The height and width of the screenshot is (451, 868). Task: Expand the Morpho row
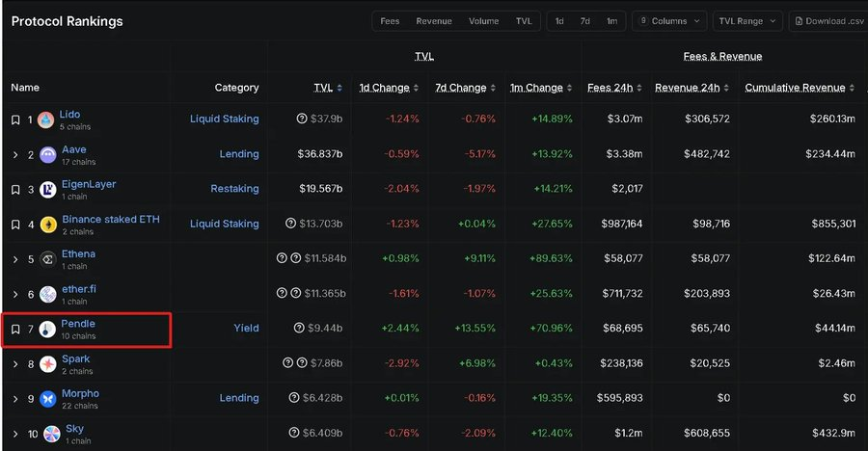tap(15, 399)
